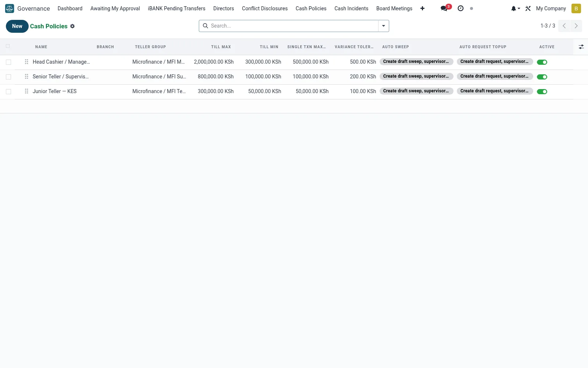Grab the Junior Teller row drag handle
The image size is (588, 368).
point(26,91)
